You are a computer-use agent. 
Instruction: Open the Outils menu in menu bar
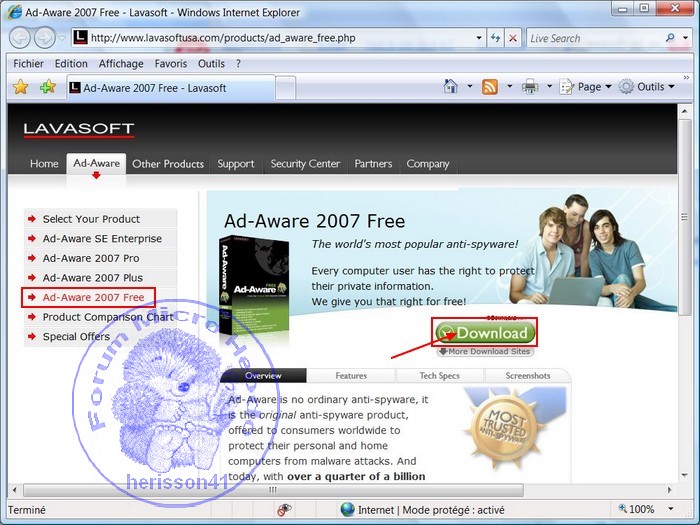pos(211,64)
